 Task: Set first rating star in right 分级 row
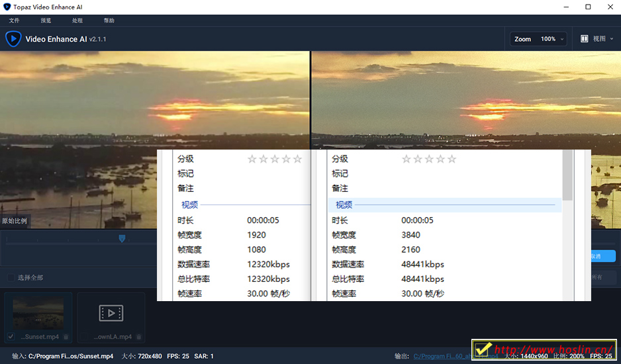[406, 159]
